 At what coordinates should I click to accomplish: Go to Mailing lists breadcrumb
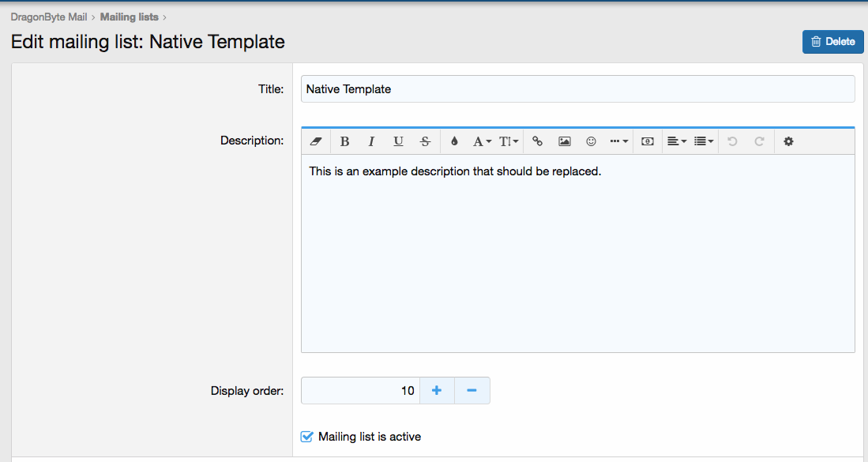129,17
